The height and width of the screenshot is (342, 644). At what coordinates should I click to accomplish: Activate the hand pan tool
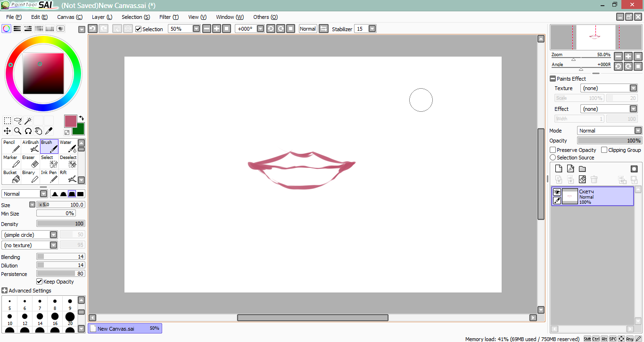tap(39, 131)
